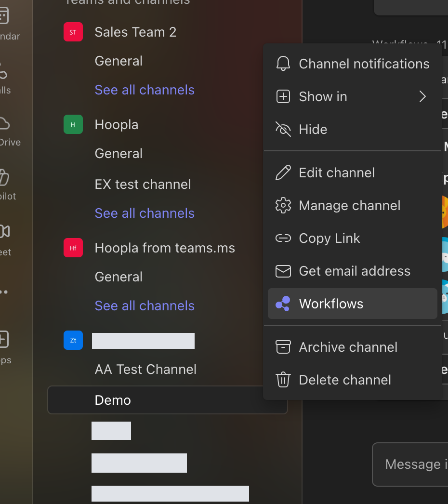This screenshot has width=448, height=504.
Task: Click the green H team avatar
Action: (73, 124)
